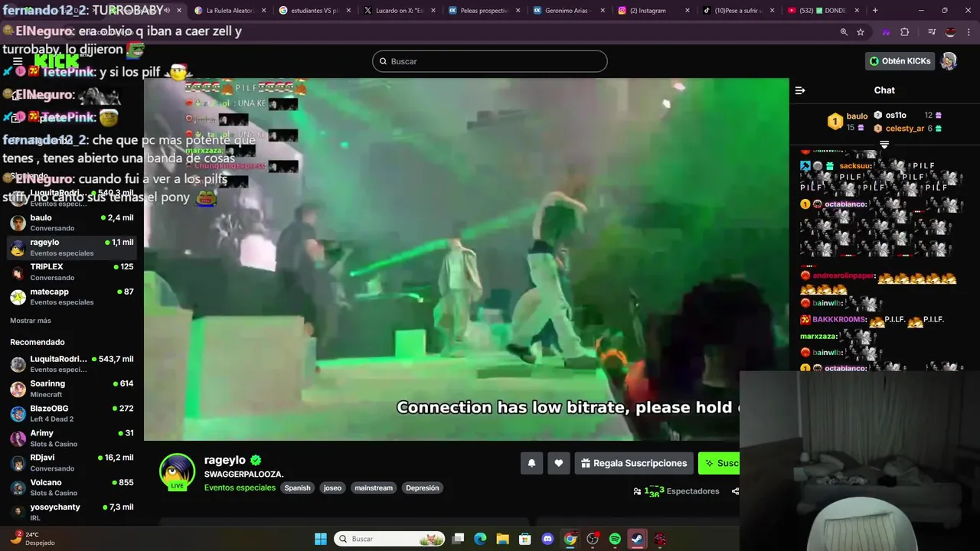Switch to YouTube DONDE browser tab
Image resolution: width=980 pixels, height=551 pixels.
coord(821,11)
